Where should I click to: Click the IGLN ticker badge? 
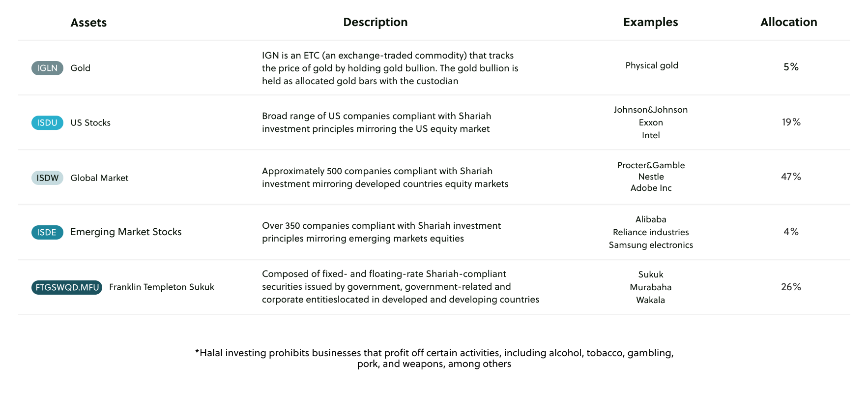coord(47,68)
